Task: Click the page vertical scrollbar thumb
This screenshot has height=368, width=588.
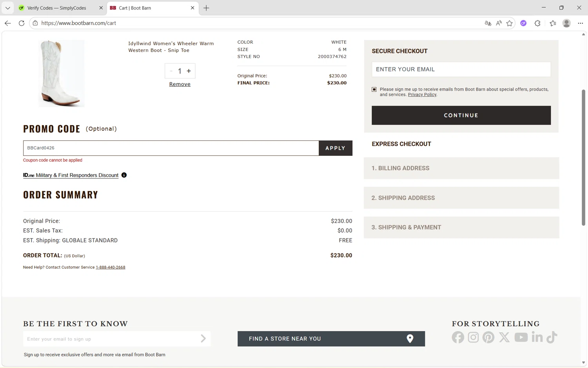Action: tap(583, 158)
